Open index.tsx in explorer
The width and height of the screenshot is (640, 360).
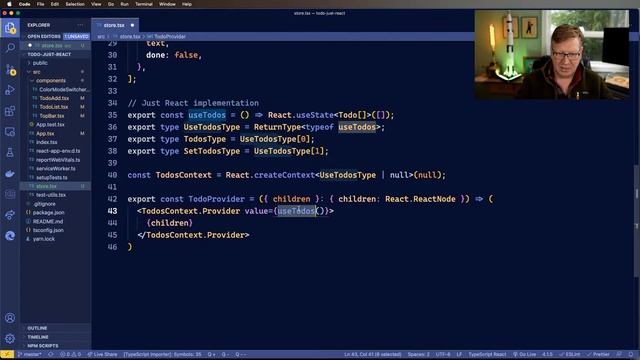[x=47, y=142]
